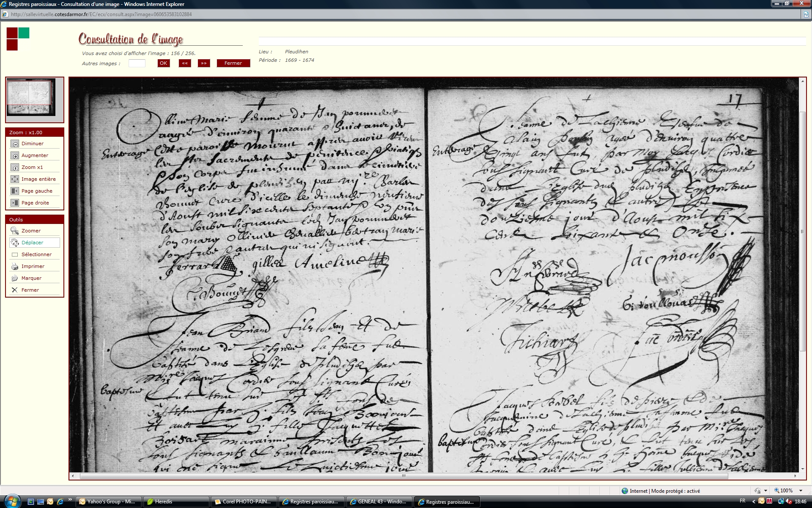Open the browser zoom 100% dropdown
Image resolution: width=812 pixels, height=508 pixels.
coord(801,491)
